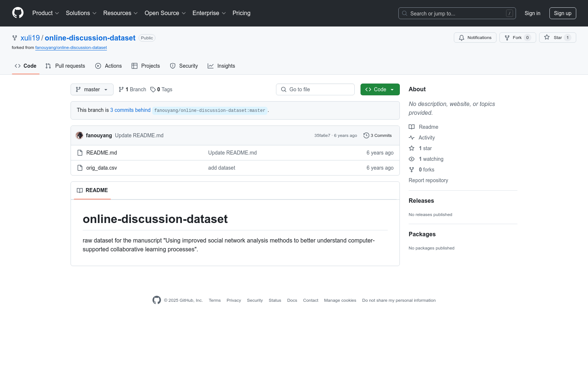Click the GitHub logo in header
This screenshot has height=368, width=588.
[x=18, y=13]
